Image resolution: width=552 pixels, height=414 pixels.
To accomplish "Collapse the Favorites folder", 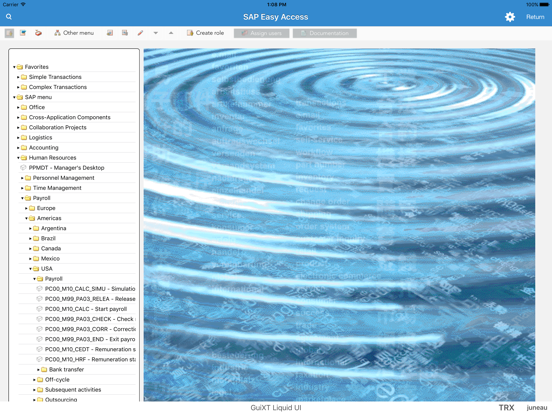I will click(14, 67).
